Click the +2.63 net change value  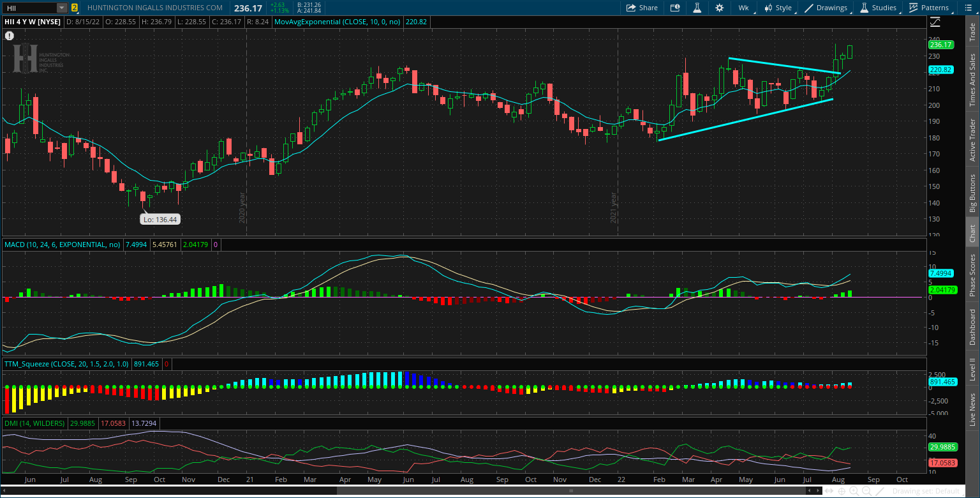(278, 4)
